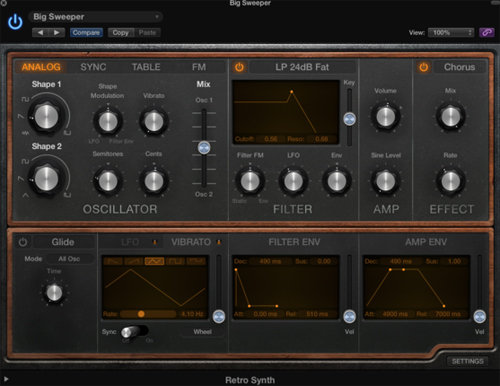
Task: Click the Shape Modulation knob
Action: pyautogui.click(x=108, y=122)
